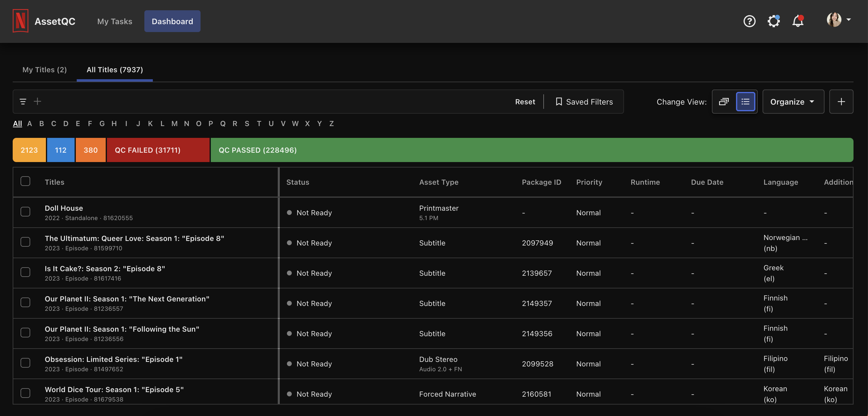The height and width of the screenshot is (416, 868).
Task: Click Package ID 2097949
Action: coord(537,243)
